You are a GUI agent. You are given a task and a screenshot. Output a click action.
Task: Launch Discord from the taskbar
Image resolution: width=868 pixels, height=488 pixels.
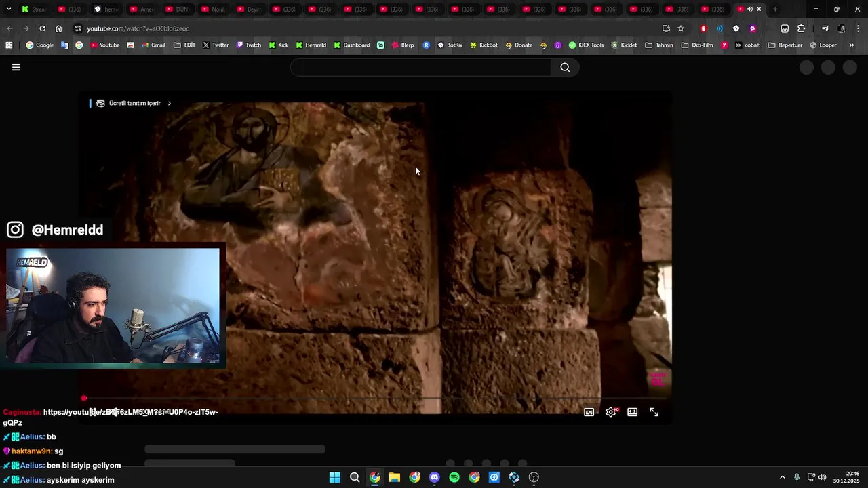pyautogui.click(x=435, y=477)
